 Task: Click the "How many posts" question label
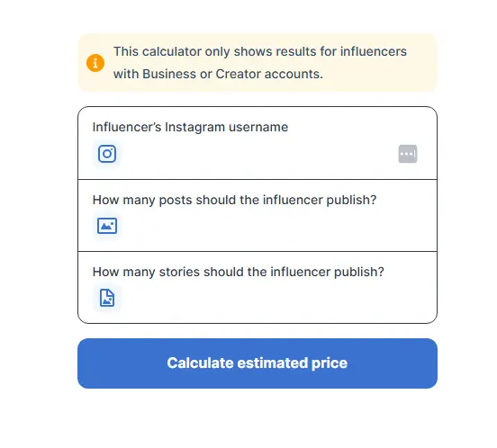[235, 200]
